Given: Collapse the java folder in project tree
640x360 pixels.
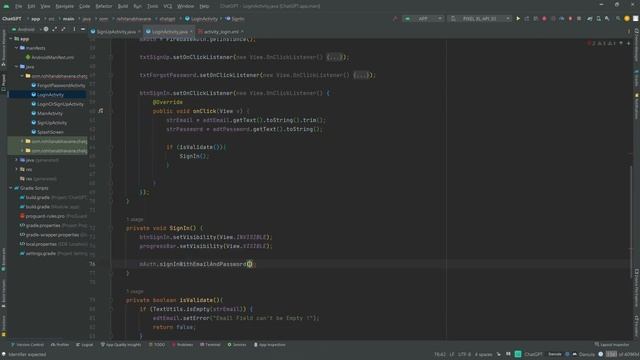Looking at the screenshot, I should 17,67.
